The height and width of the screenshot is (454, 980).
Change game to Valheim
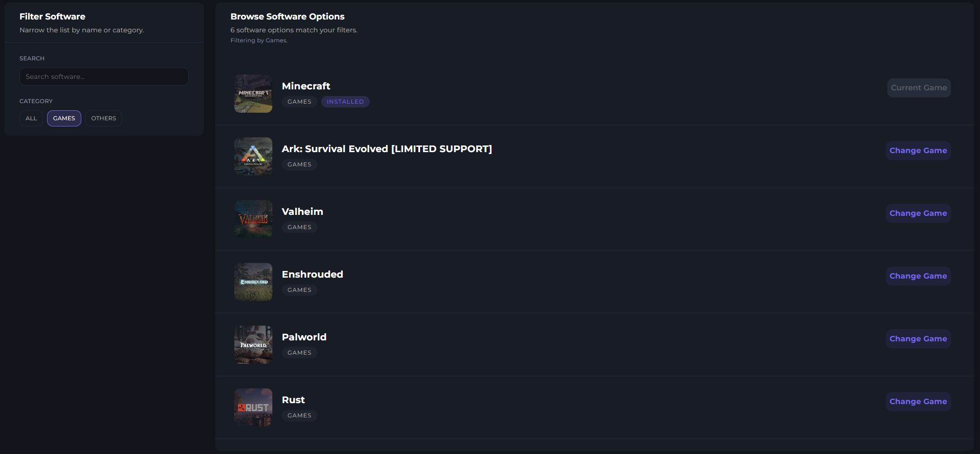(918, 213)
